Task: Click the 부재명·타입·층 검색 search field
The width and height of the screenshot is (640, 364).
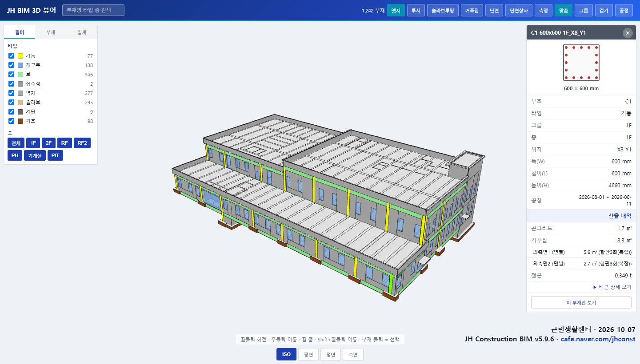Action: click(x=93, y=10)
